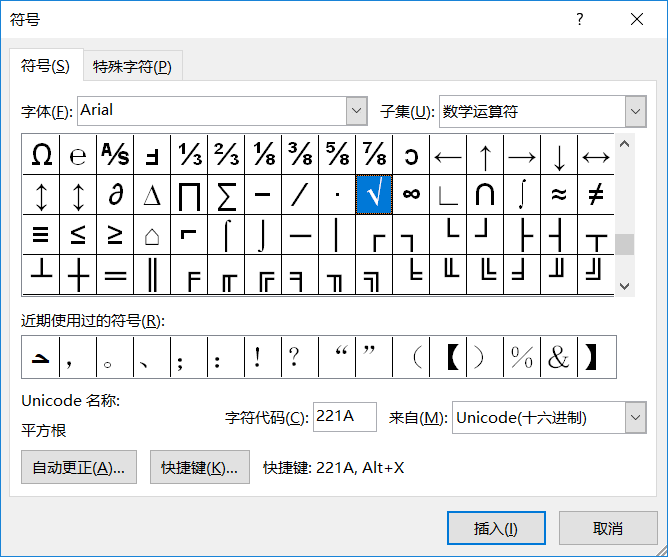Choose the right arrow symbol

(522, 154)
